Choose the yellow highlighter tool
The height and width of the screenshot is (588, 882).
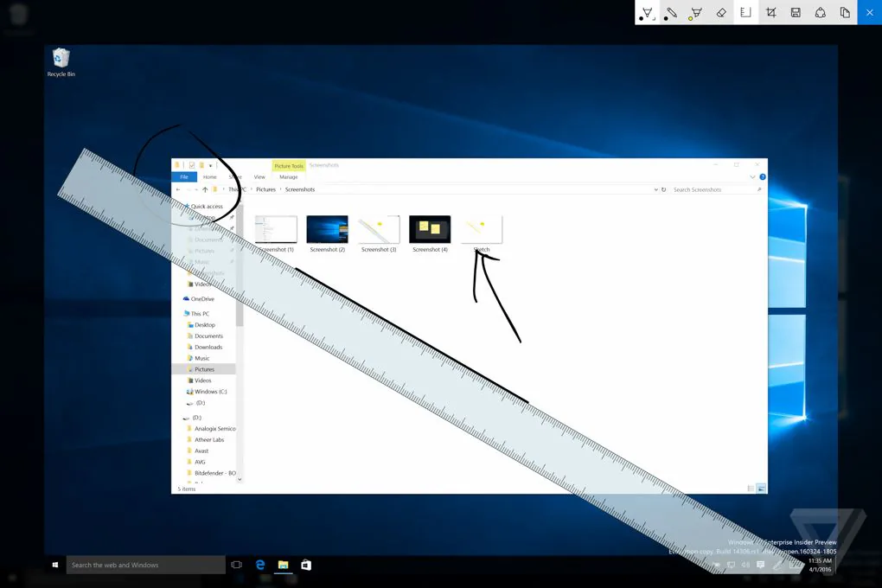point(696,12)
